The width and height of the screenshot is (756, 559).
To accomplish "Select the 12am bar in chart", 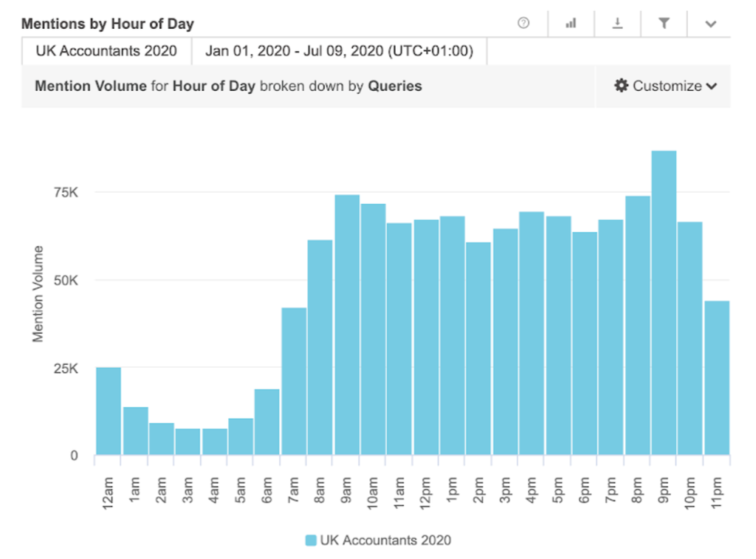I will 109,411.
